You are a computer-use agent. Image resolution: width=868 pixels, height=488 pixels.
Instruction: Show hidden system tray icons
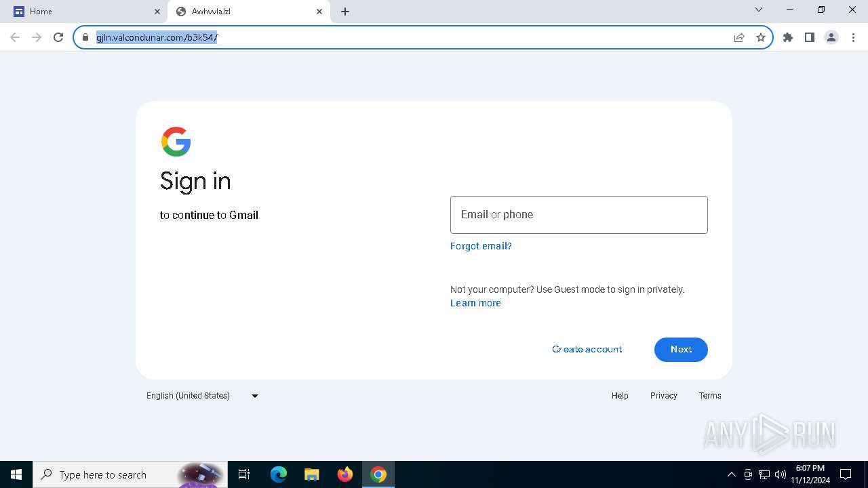(x=731, y=474)
